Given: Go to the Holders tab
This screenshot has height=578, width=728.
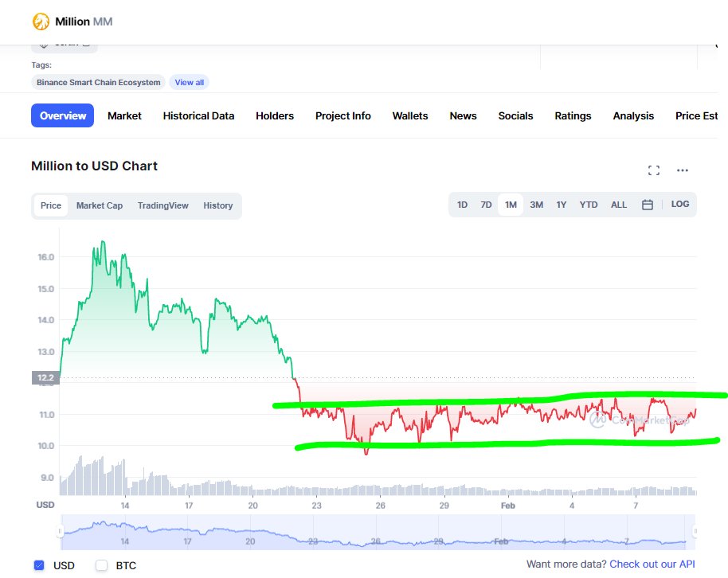Looking at the screenshot, I should pos(274,116).
